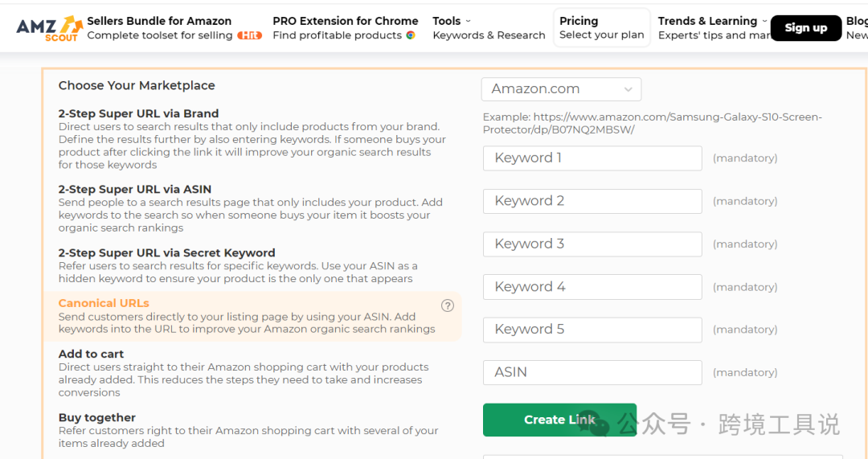Open the Pricing tab

[602, 27]
